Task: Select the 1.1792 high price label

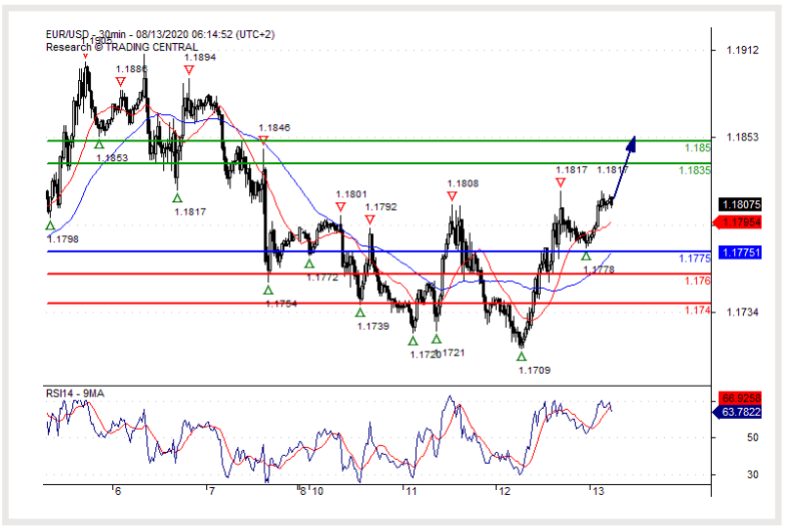Action: click(x=381, y=207)
